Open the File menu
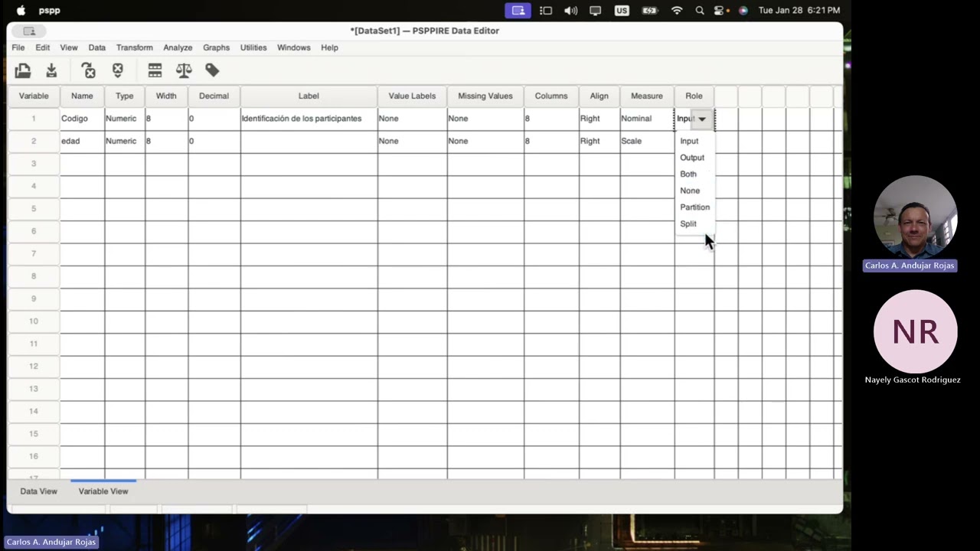This screenshot has height=551, width=980. coord(18,47)
